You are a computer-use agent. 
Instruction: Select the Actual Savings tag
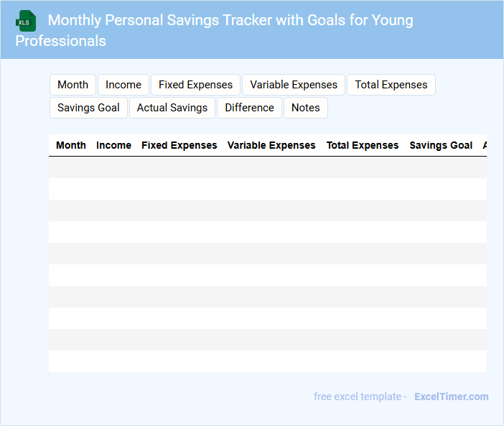pos(172,108)
